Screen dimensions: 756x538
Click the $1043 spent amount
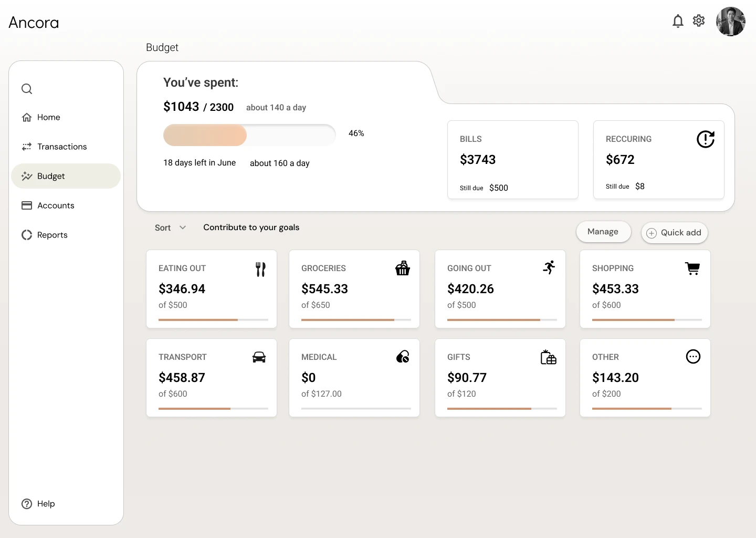pyautogui.click(x=181, y=107)
